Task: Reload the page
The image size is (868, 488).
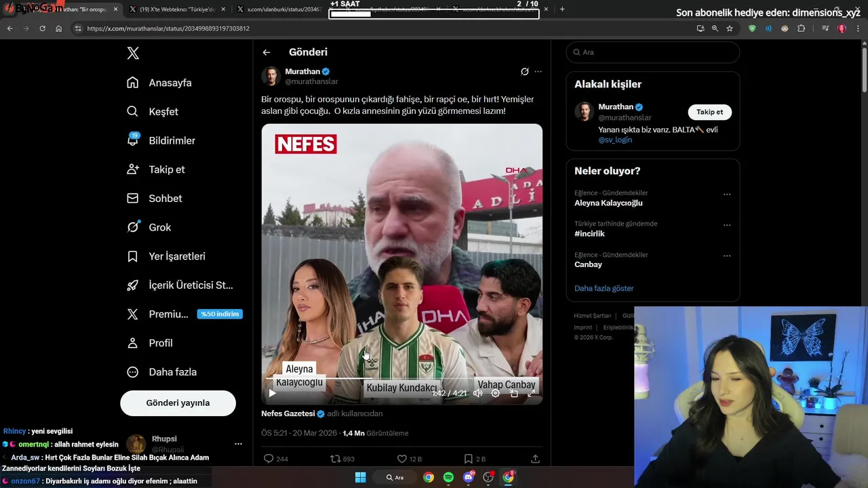Action: 42,28
